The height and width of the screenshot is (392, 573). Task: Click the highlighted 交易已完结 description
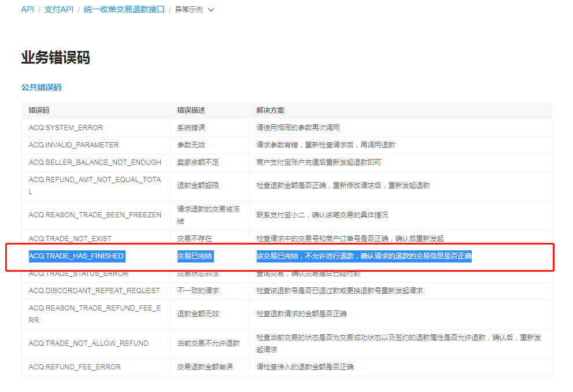195,256
